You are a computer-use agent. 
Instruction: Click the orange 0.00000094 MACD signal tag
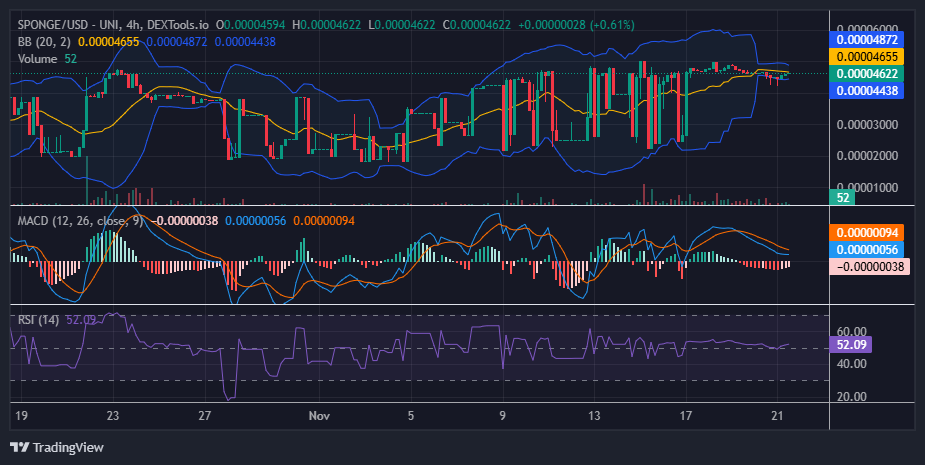(867, 232)
